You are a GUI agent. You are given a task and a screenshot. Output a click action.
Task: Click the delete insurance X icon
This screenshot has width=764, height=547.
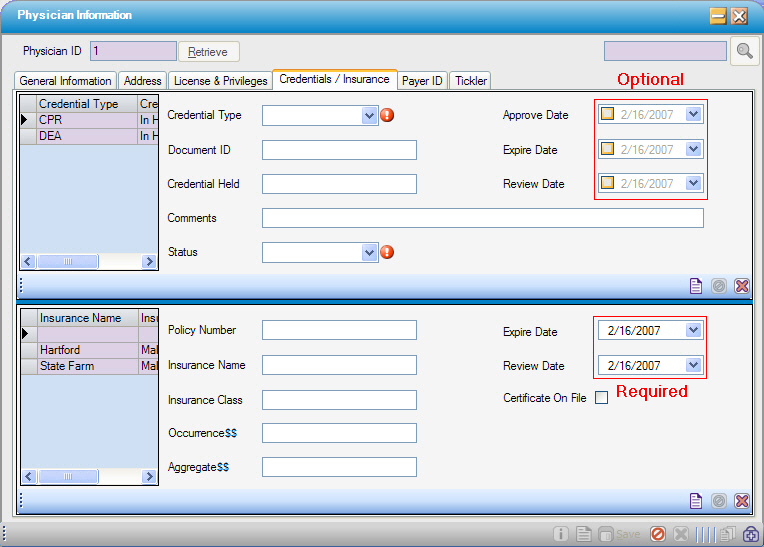coord(742,501)
